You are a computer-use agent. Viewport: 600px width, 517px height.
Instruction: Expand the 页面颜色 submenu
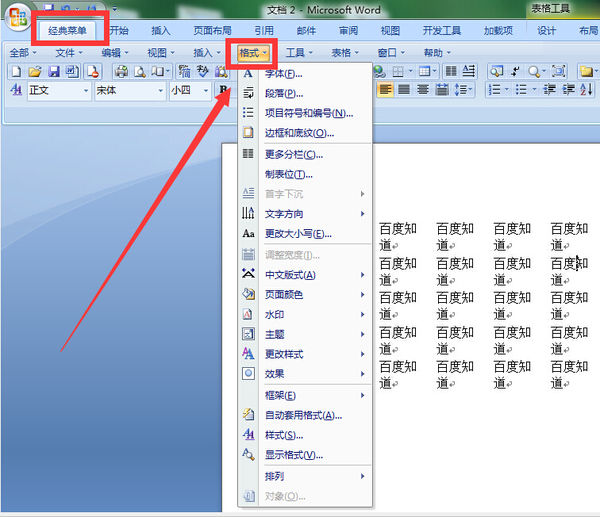pos(305,295)
